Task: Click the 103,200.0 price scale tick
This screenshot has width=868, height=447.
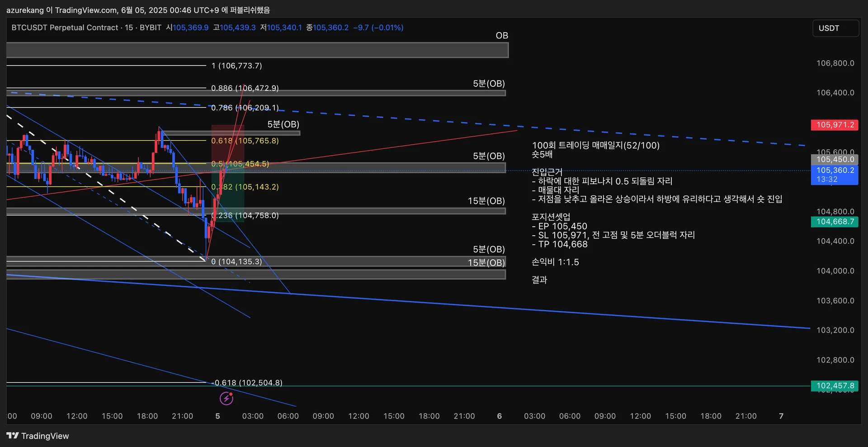Action: coord(835,330)
